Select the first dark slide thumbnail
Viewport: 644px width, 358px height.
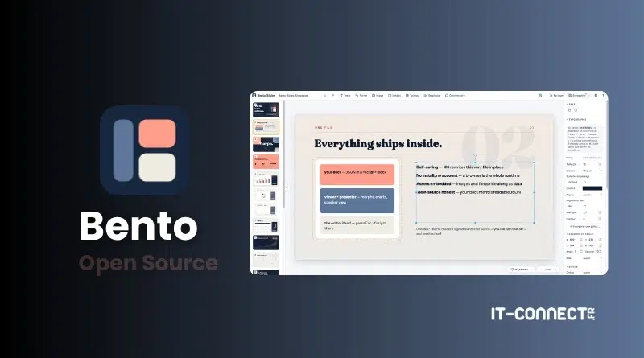266,109
